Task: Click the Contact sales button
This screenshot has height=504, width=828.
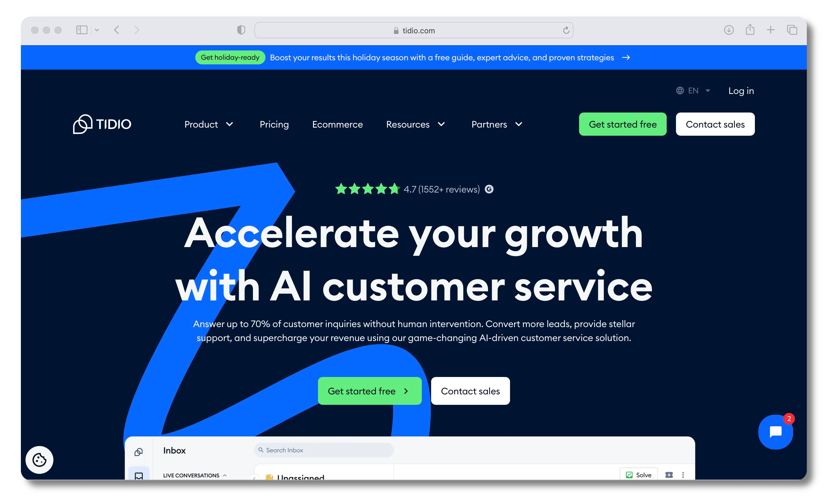Action: [715, 124]
